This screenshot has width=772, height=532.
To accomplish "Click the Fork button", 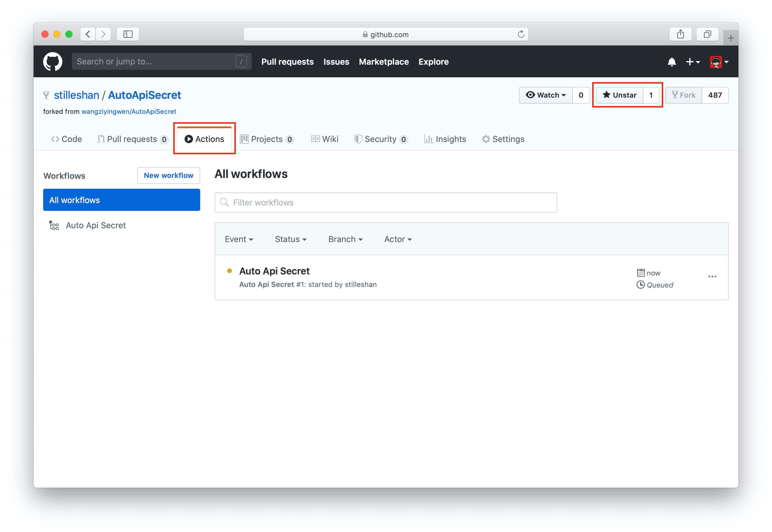I will click(684, 95).
